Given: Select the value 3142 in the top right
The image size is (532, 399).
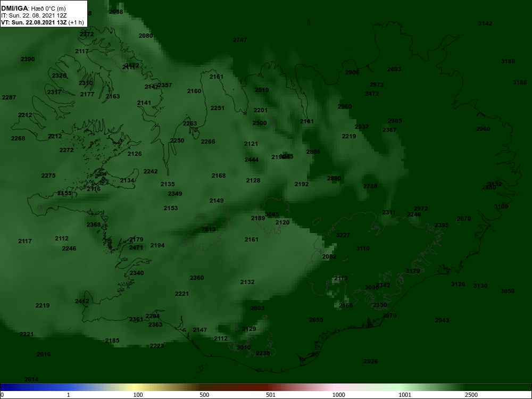Looking at the screenshot, I should (485, 23).
